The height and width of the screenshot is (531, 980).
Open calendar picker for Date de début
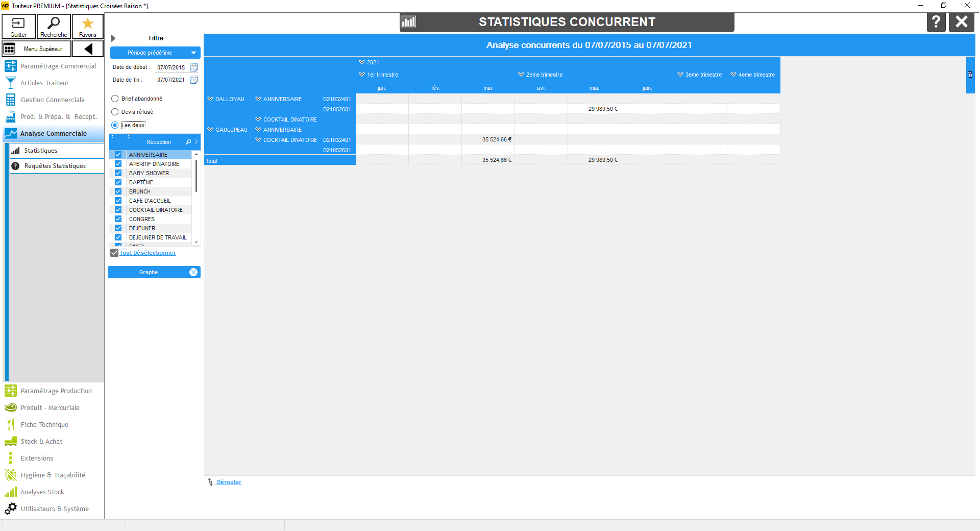[x=194, y=67]
